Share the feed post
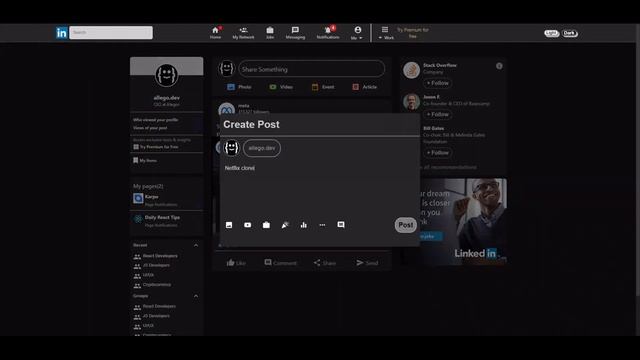This screenshot has height=360, width=640. [325, 263]
